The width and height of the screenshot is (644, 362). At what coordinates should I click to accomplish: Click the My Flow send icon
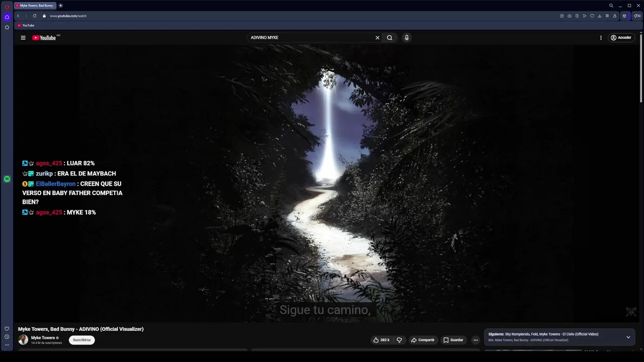(585, 16)
